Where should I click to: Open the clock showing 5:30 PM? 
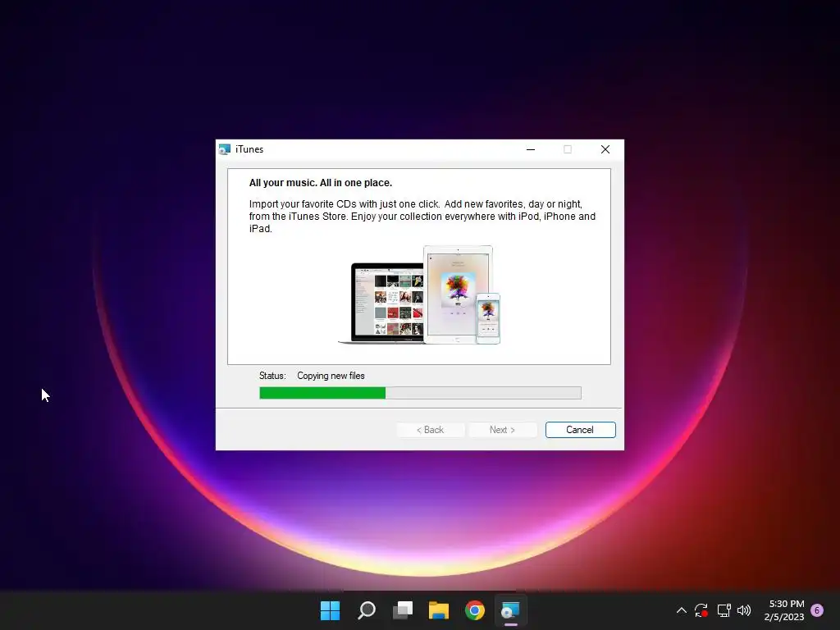click(x=784, y=610)
